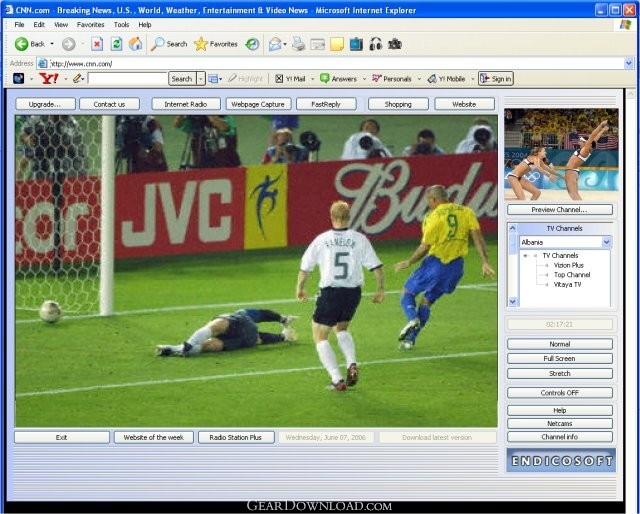Click the Forward arrow icon

pyautogui.click(x=69, y=44)
